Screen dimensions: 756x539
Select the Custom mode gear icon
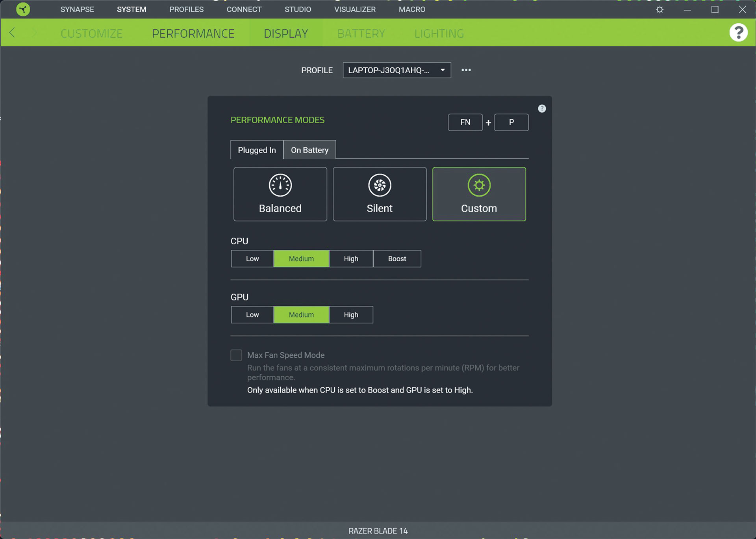click(479, 185)
